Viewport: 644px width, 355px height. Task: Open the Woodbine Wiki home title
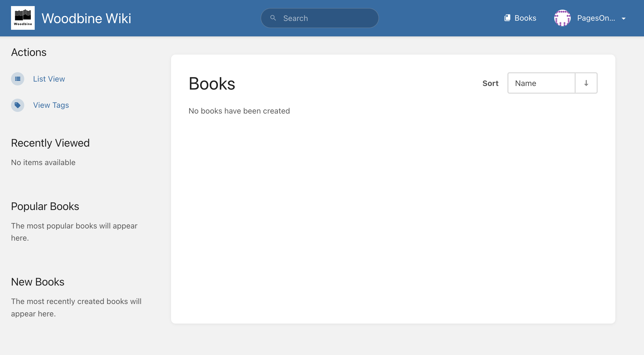tap(86, 18)
